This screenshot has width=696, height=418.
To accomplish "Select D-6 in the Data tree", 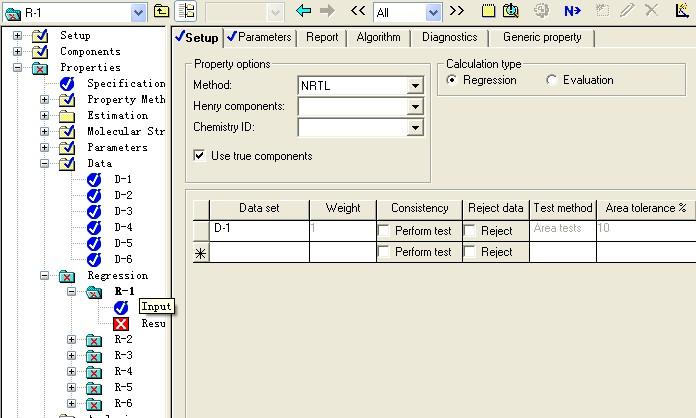I will tap(123, 259).
